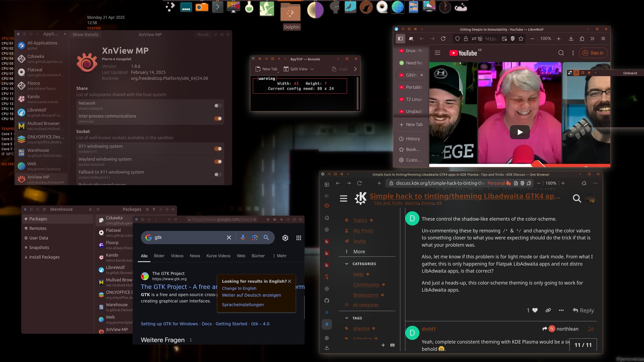Click the discuss.kde.org address bar

(x=440, y=183)
